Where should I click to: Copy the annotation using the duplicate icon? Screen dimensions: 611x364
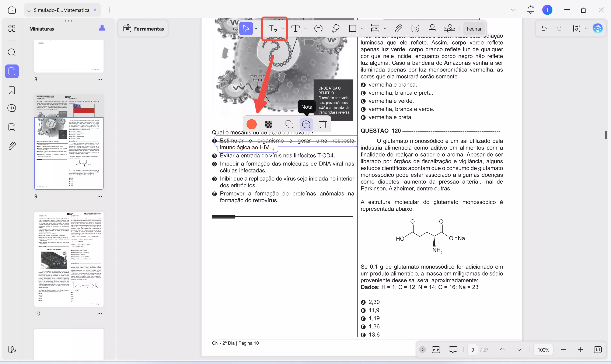[x=289, y=124]
